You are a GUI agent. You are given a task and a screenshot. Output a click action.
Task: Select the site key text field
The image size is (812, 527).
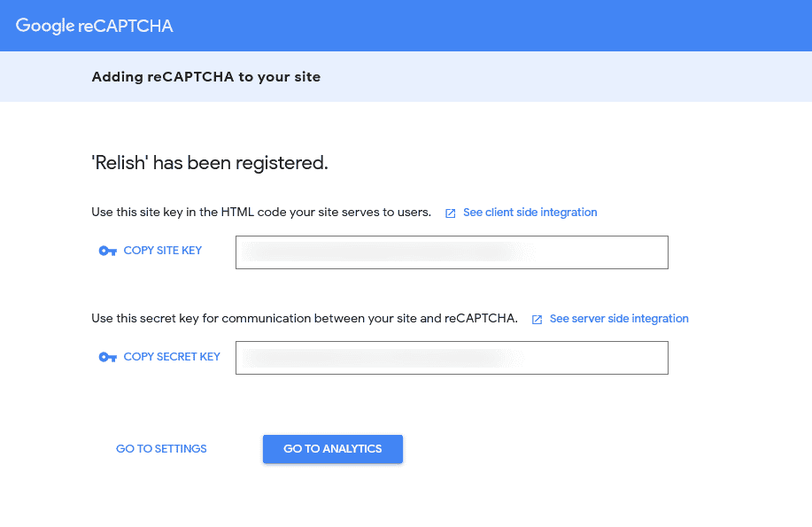[x=452, y=252]
